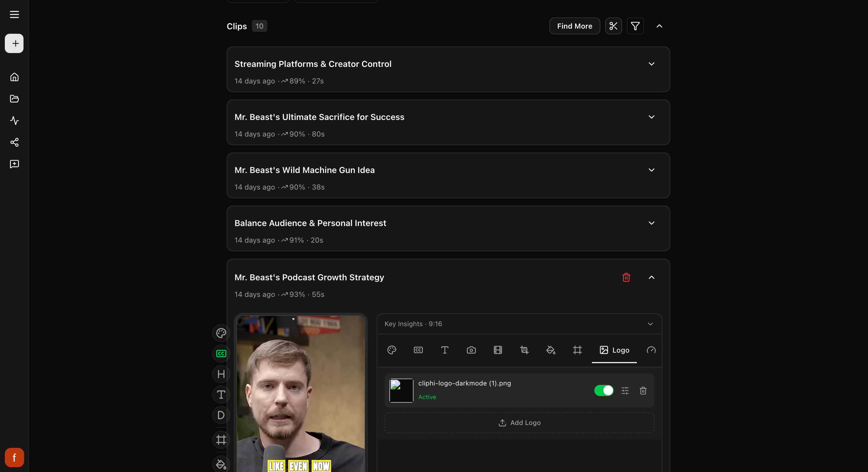Open the share icon in the sidebar
Viewport: 868px width, 472px height.
pos(14,142)
